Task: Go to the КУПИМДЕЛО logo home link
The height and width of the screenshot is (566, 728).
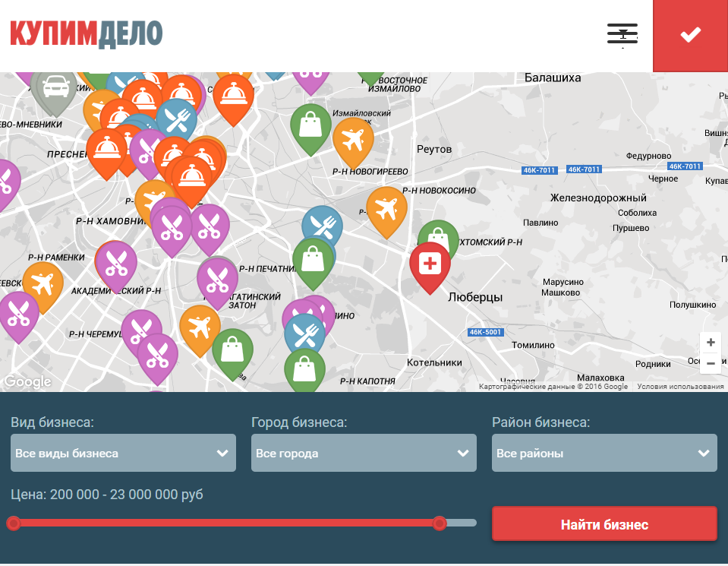Action: point(87,34)
